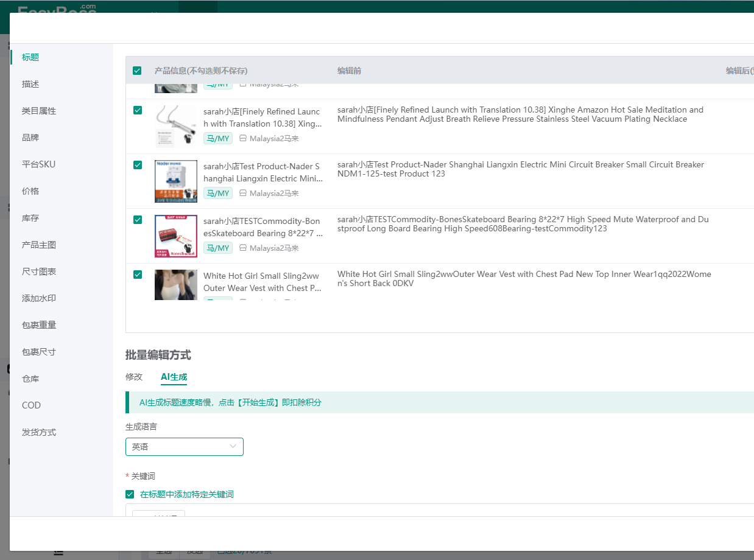Select 平台SKU in the sidebar
Screen dimensions: 754x560
38,164
